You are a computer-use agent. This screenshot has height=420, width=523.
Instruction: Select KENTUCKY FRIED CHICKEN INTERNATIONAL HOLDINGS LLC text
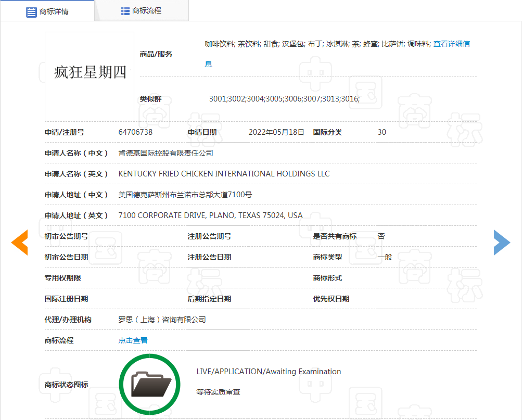coord(224,174)
